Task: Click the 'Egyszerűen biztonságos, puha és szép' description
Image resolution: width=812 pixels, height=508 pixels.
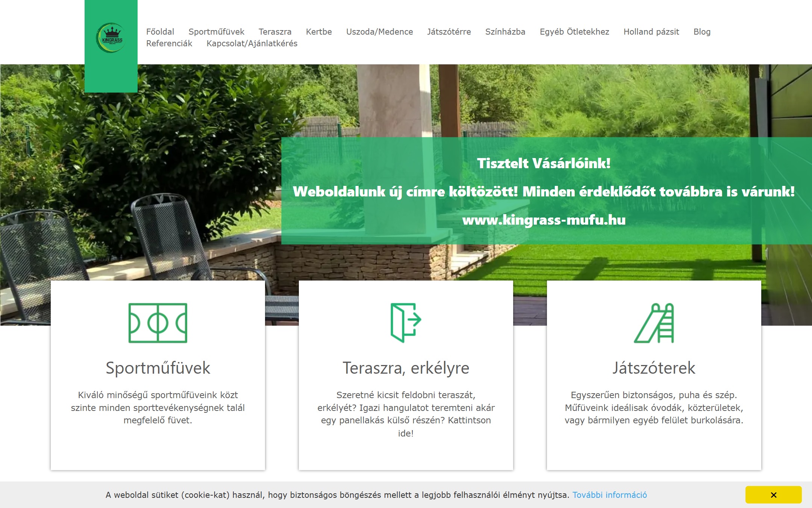Action: pyautogui.click(x=654, y=408)
